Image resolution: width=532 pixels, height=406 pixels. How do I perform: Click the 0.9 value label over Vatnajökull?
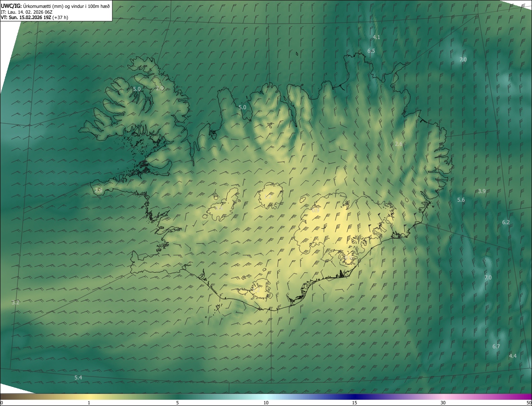point(315,210)
